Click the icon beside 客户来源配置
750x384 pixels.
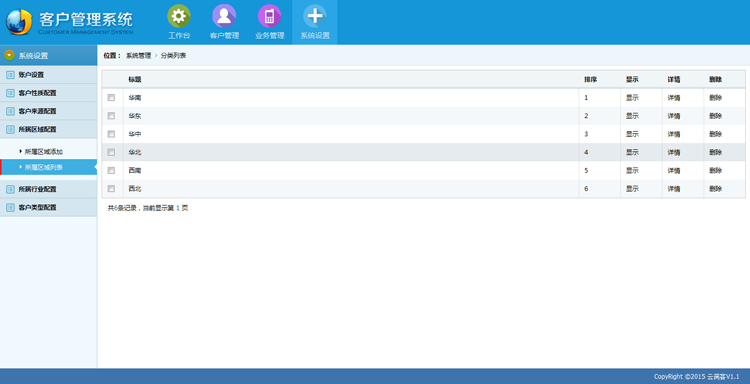coord(10,111)
